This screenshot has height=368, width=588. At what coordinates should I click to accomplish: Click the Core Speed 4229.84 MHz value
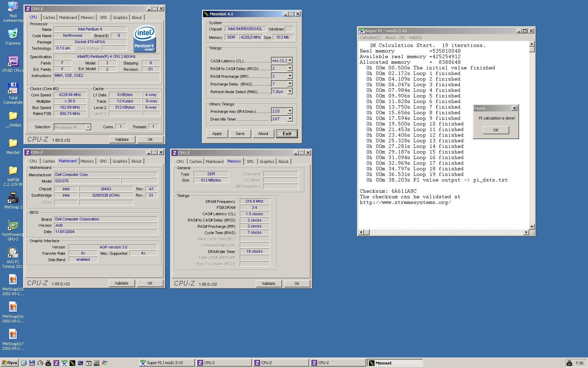click(70, 95)
